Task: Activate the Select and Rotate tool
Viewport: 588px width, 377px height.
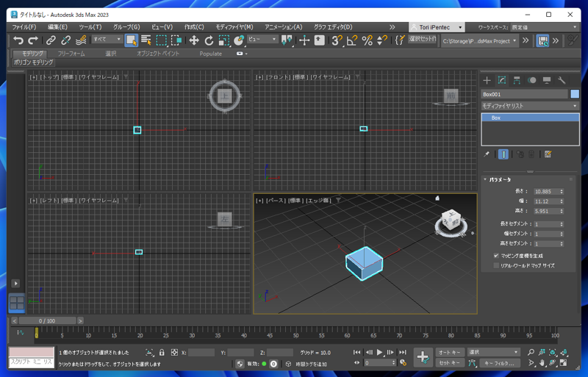Action: [209, 40]
